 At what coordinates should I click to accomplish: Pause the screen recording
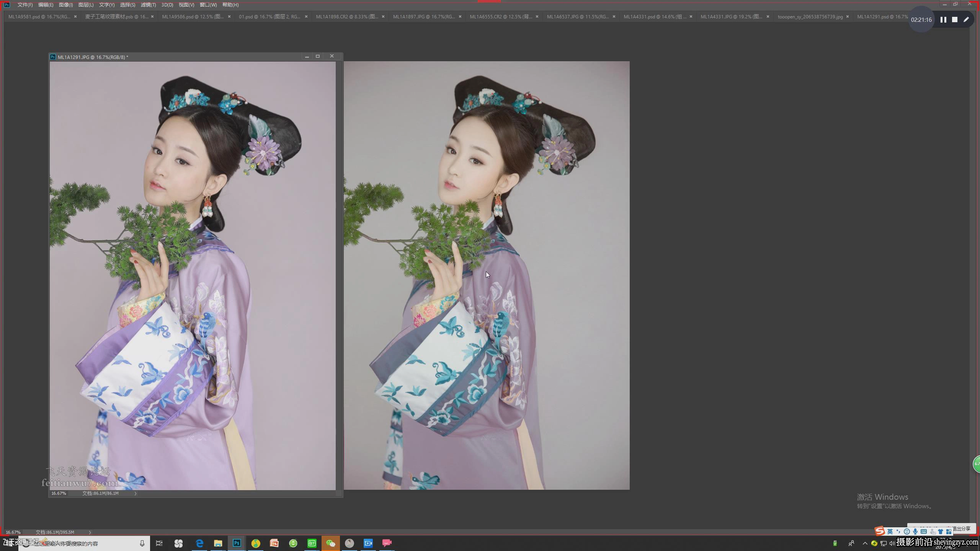pos(943,20)
